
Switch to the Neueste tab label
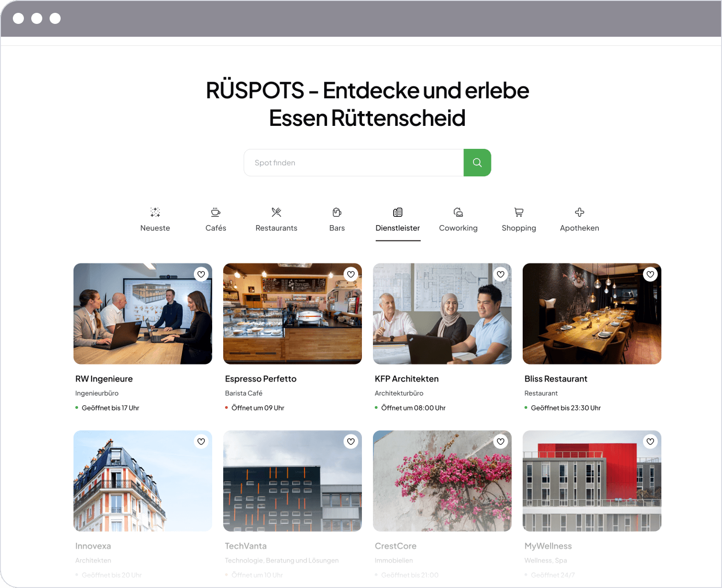coord(155,228)
